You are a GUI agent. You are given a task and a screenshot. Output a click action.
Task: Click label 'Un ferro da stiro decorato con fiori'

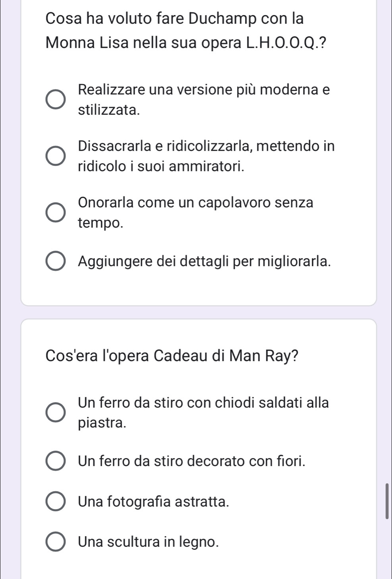tap(192, 461)
